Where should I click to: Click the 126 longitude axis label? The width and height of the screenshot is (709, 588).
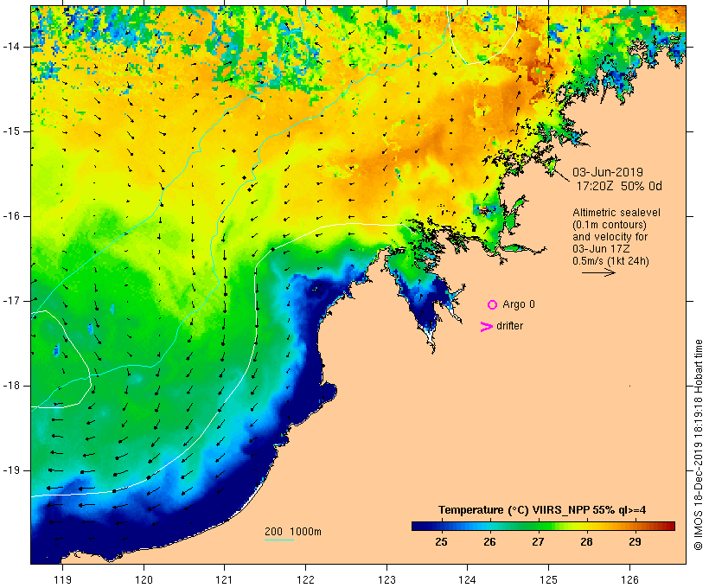click(x=629, y=579)
